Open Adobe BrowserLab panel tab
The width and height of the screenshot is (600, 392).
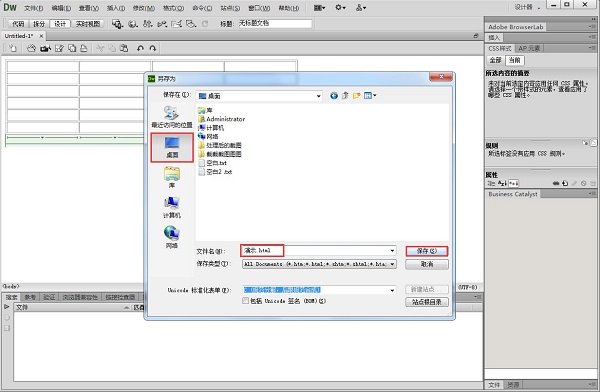[515, 27]
